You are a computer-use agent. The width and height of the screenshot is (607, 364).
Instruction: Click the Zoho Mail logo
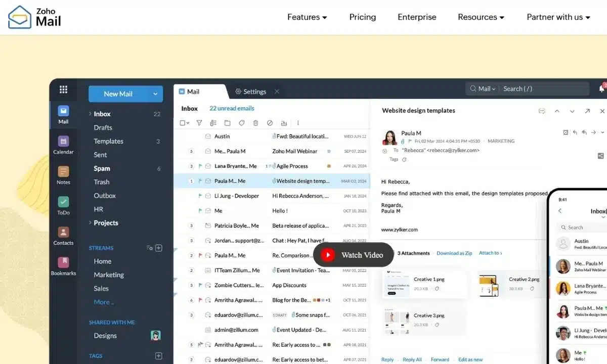point(34,17)
